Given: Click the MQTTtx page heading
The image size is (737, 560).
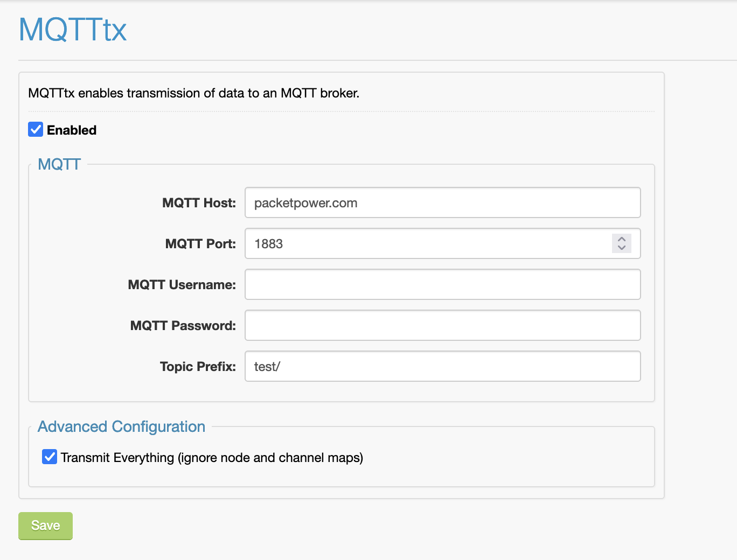Looking at the screenshot, I should (x=73, y=30).
